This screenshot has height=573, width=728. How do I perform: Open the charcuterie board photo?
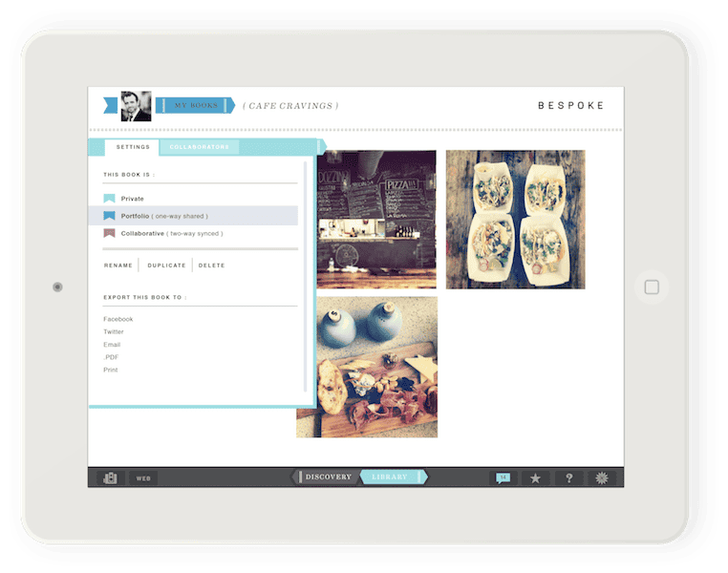(x=376, y=367)
